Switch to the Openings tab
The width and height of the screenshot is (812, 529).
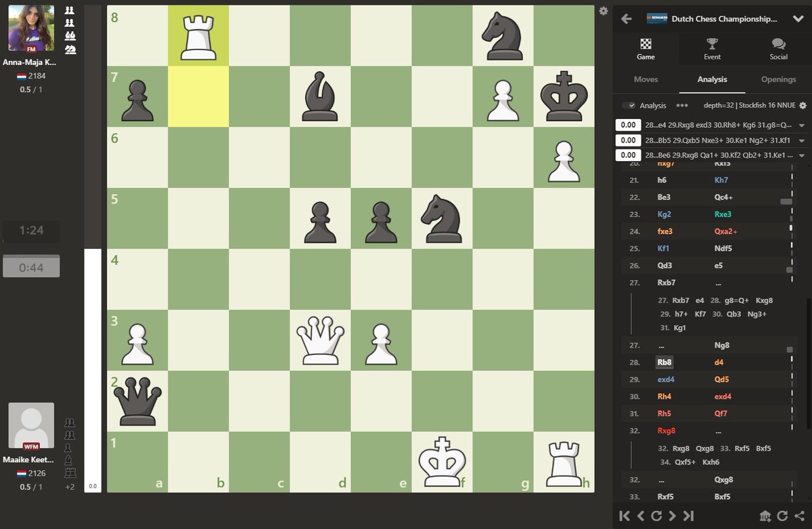(x=778, y=79)
